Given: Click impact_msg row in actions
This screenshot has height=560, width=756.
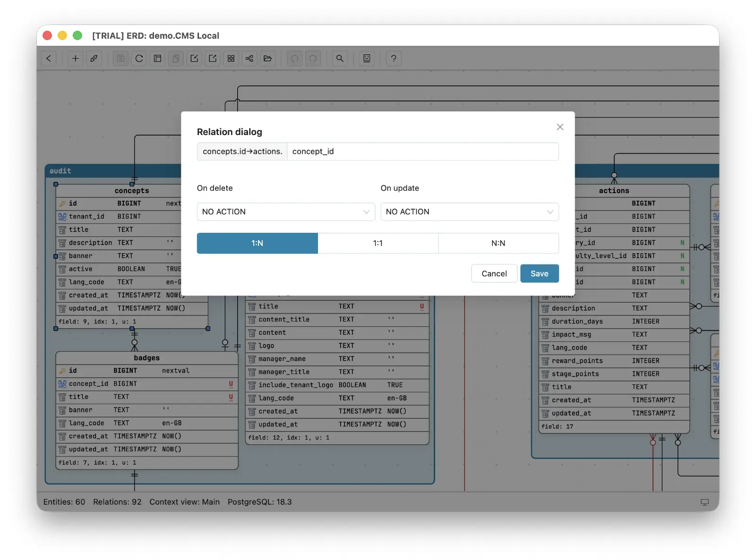Looking at the screenshot, I should [x=614, y=335].
